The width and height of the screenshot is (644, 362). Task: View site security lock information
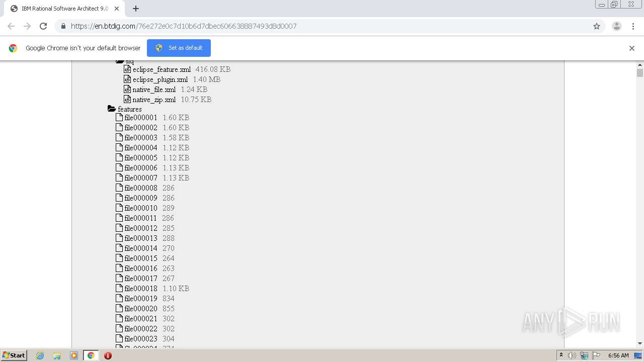(63, 26)
